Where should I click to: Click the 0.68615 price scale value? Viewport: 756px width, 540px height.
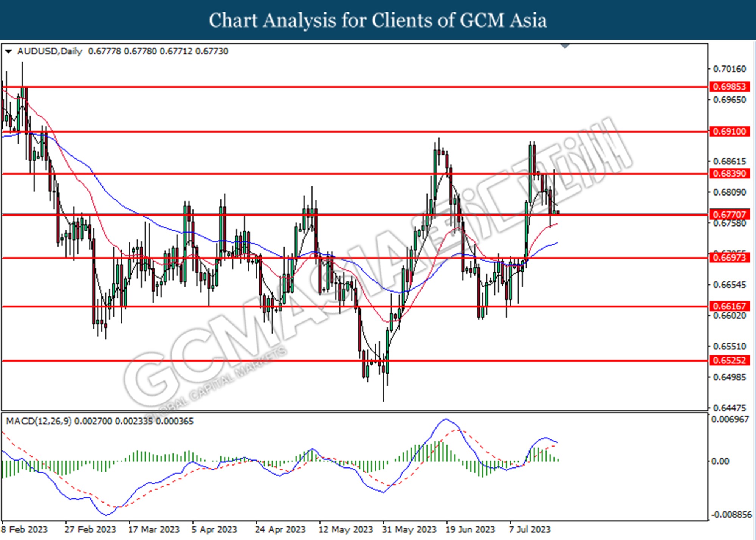730,161
